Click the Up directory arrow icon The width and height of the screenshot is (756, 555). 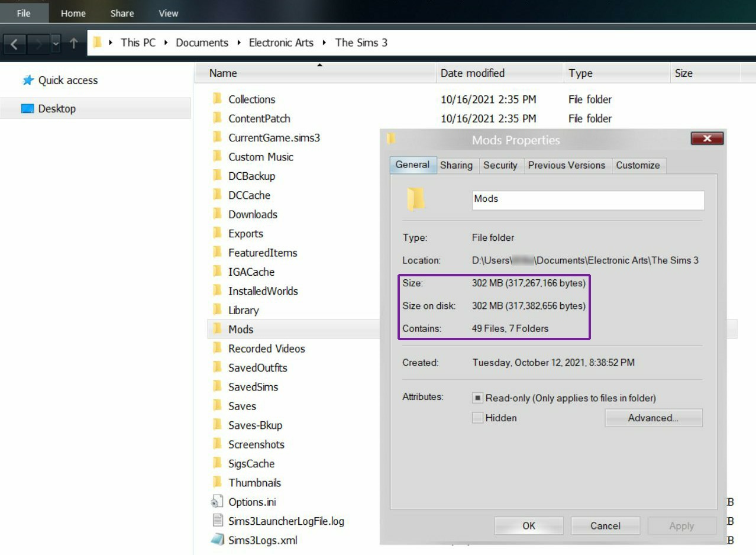coord(73,43)
